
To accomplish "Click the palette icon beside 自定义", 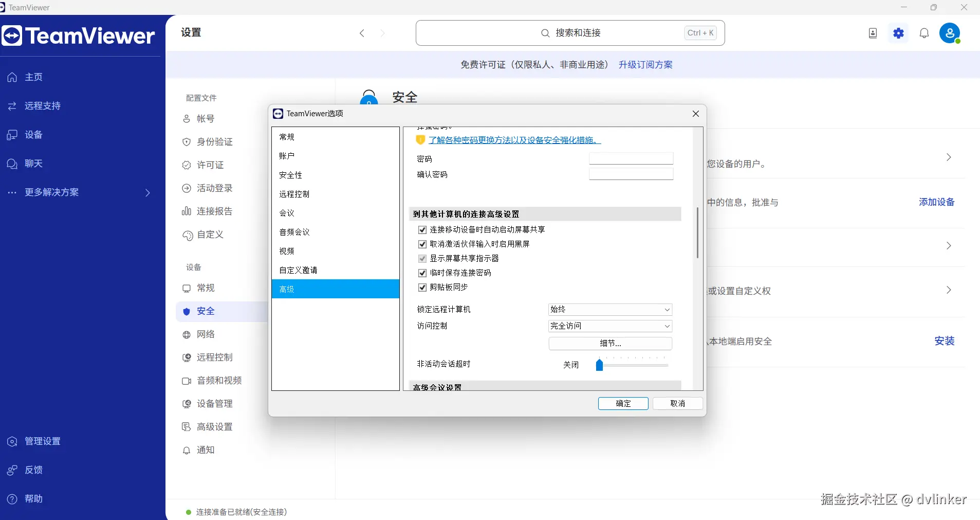I will click(188, 236).
